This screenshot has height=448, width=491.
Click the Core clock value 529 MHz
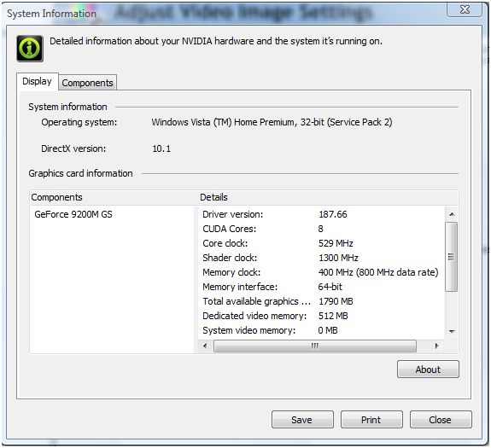pos(336,243)
